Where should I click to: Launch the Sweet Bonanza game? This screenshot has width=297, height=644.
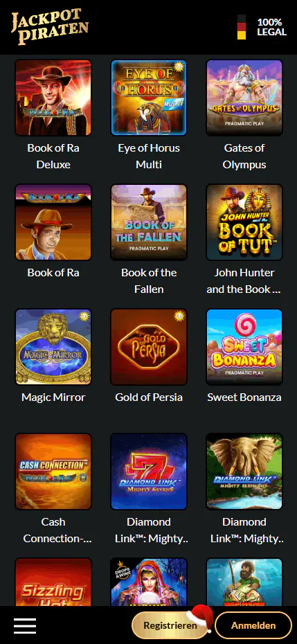pos(244,347)
